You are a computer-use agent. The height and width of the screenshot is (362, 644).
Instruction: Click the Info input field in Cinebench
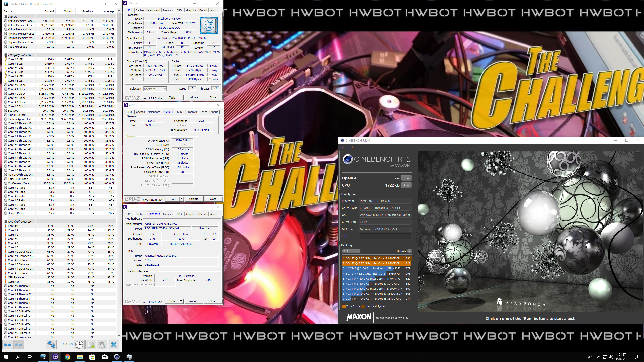tap(385, 236)
